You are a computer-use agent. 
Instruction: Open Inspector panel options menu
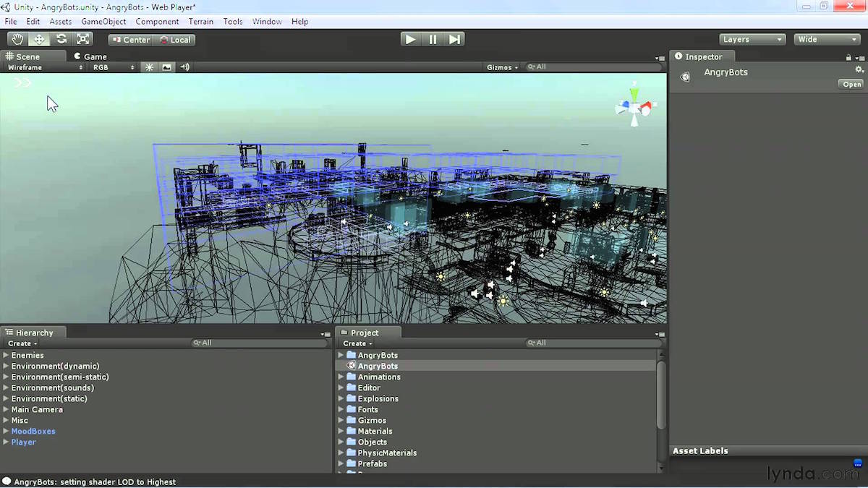point(860,57)
